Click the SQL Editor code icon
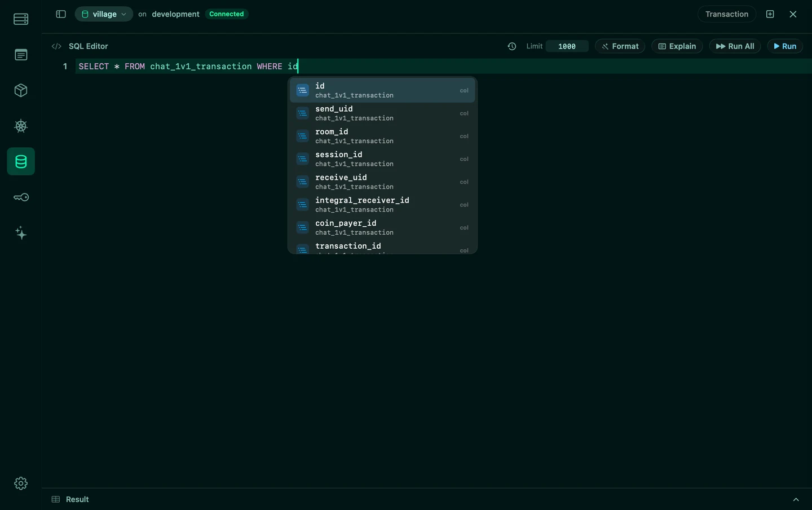The height and width of the screenshot is (510, 812). pyautogui.click(x=56, y=46)
